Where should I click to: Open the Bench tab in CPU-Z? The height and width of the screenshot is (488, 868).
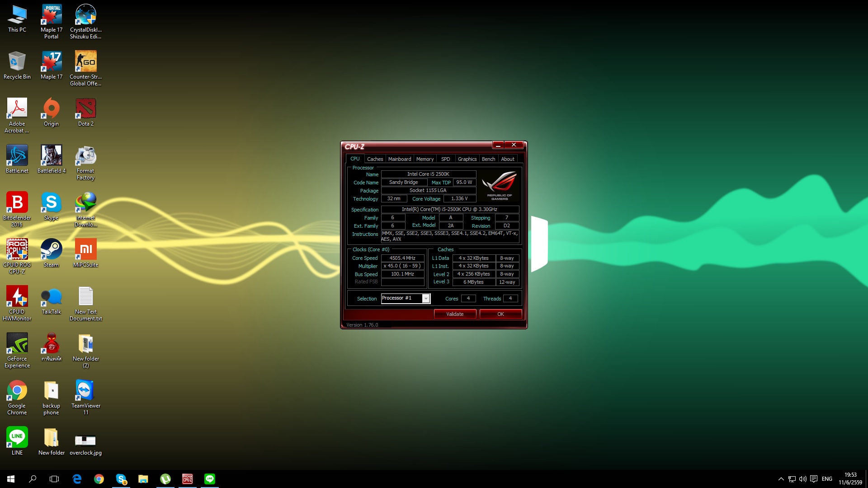point(488,159)
